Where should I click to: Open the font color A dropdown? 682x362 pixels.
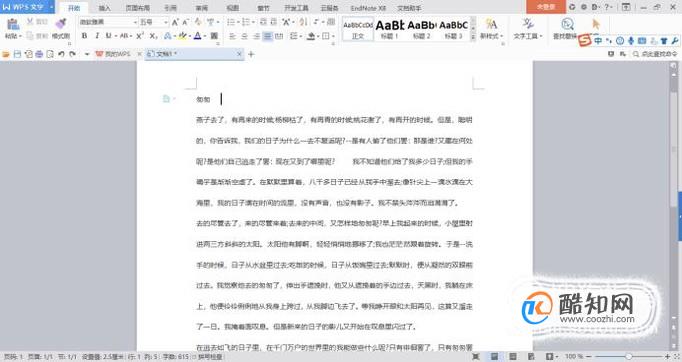click(204, 36)
